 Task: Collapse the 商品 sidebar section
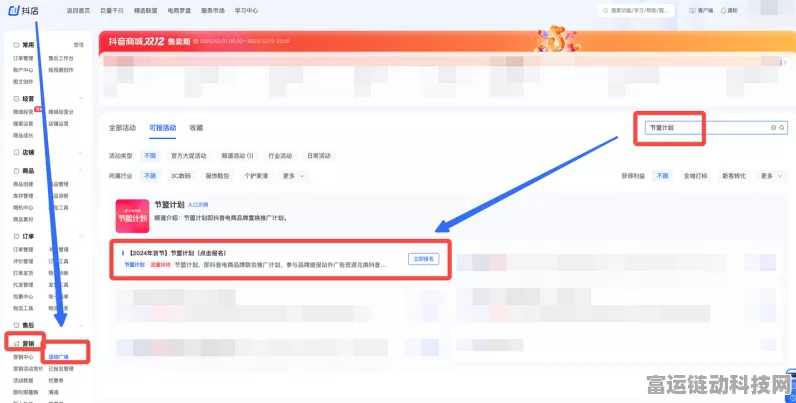pos(81,171)
